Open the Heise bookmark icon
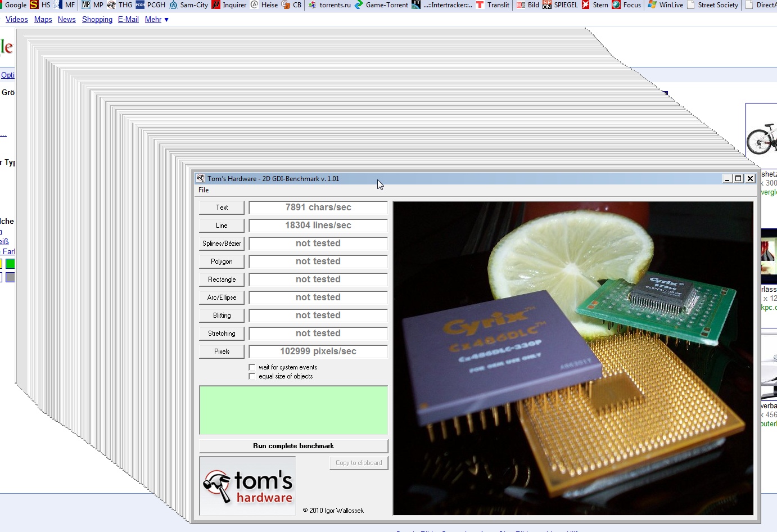 254,4
